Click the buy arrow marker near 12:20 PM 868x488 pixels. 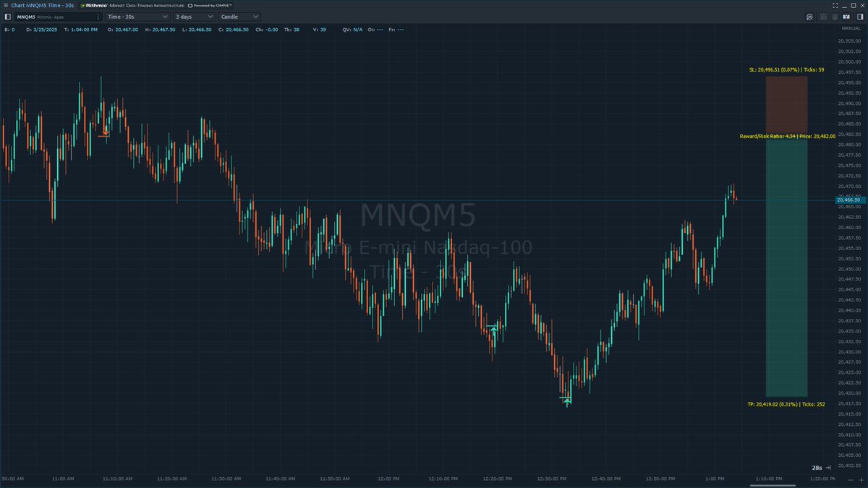click(x=494, y=329)
